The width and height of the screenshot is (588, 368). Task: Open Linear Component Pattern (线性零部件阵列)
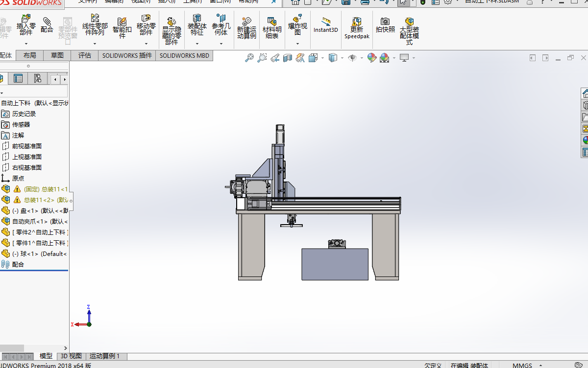[95, 24]
